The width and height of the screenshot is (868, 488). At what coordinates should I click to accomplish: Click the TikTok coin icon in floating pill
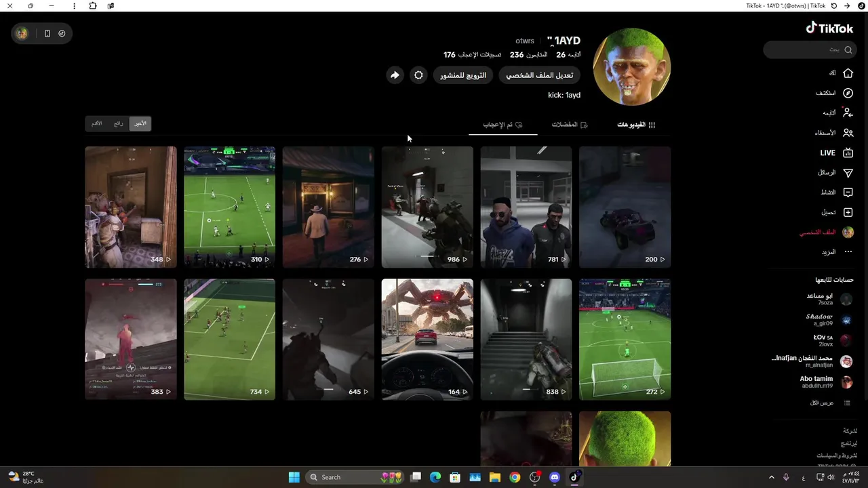[62, 33]
